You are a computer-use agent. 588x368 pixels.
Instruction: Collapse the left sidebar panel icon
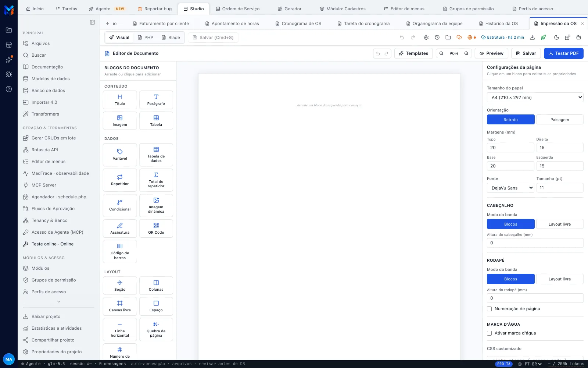93,22
